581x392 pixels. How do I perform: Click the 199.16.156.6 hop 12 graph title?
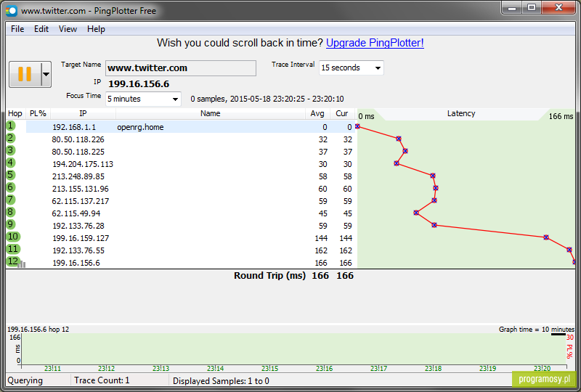pyautogui.click(x=38, y=329)
